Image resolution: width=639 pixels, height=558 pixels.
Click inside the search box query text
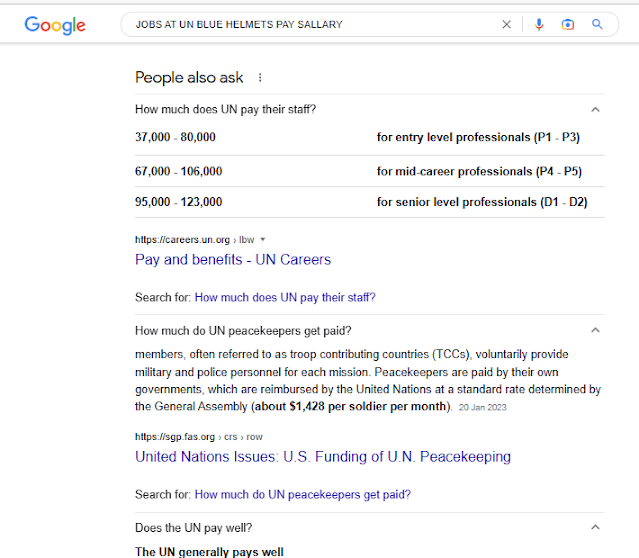[239, 24]
